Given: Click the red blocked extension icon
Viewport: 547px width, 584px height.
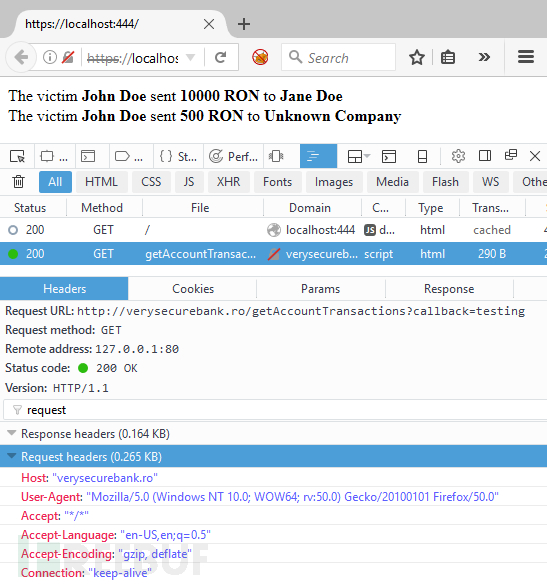Looking at the screenshot, I should click(260, 57).
